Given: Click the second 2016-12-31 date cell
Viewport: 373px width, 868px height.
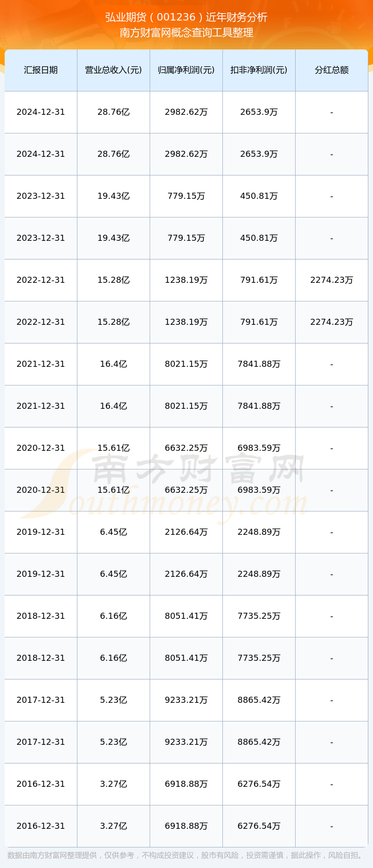Looking at the screenshot, I should [41, 826].
